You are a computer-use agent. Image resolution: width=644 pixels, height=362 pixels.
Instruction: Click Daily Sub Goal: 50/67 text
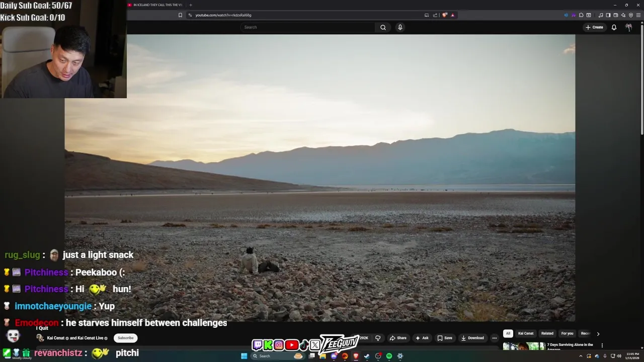point(36,6)
